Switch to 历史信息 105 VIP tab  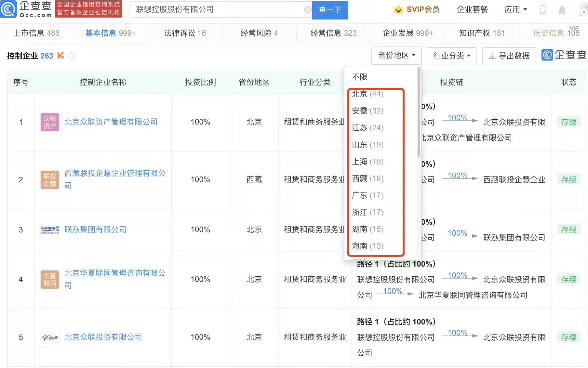[x=556, y=33]
